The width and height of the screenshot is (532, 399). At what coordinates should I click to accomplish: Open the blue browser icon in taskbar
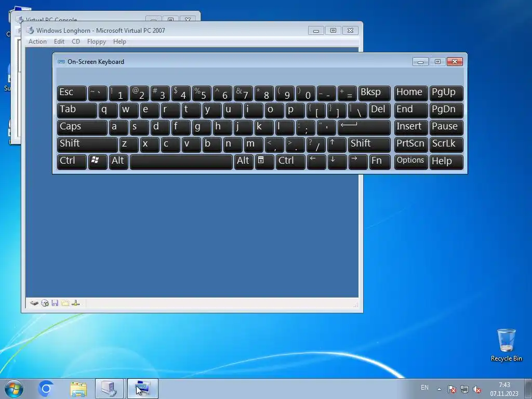coord(46,389)
